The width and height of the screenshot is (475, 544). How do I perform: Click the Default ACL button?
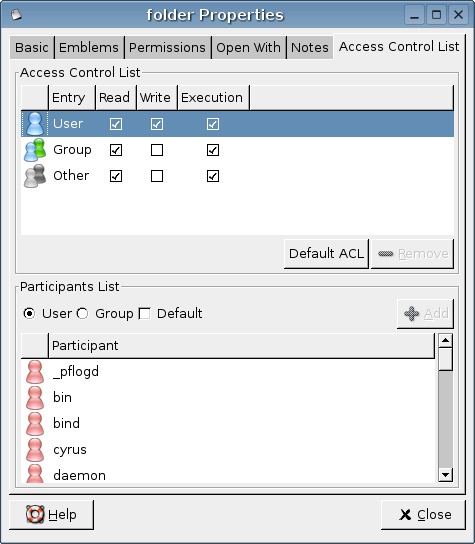(x=326, y=254)
